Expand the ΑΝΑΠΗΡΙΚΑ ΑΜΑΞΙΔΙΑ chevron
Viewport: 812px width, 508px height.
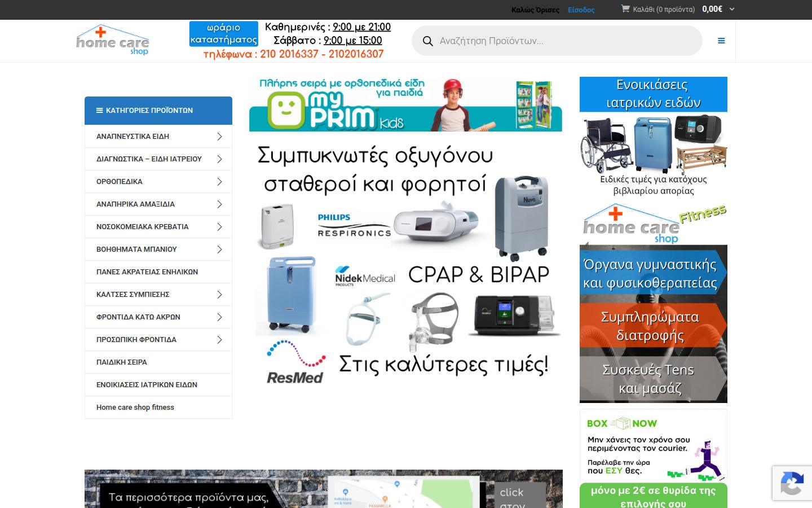[x=219, y=204]
